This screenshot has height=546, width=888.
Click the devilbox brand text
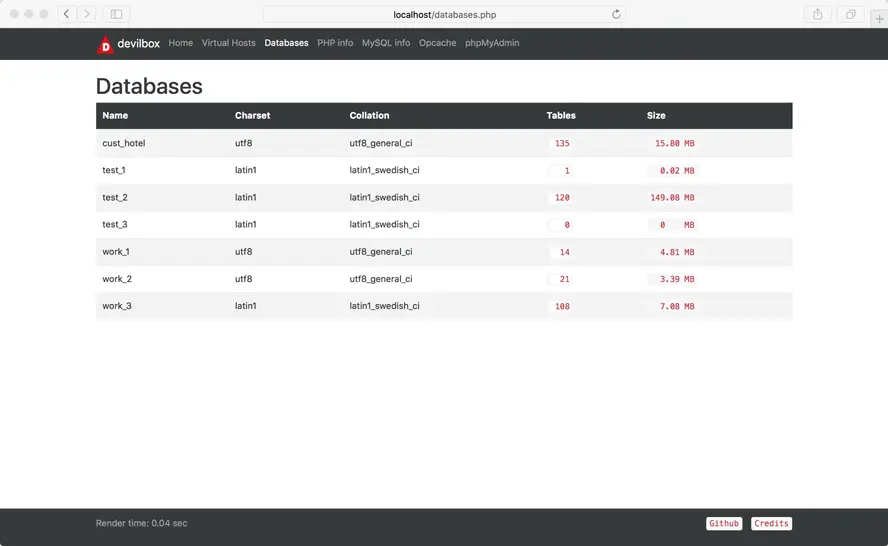[x=139, y=44]
